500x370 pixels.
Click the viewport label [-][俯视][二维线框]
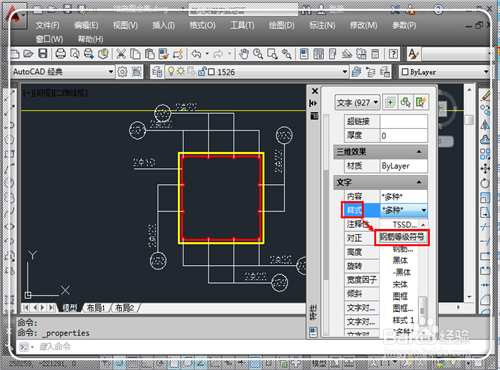click(55, 93)
